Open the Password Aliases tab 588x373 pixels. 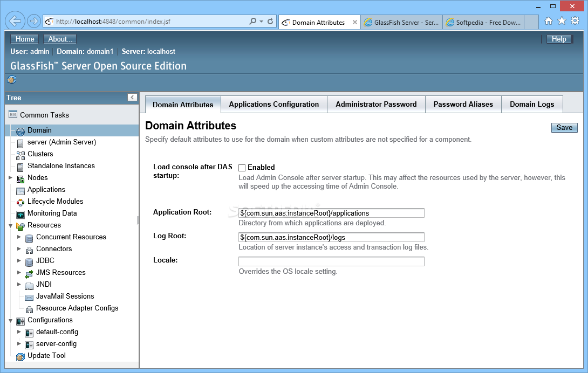coord(463,104)
